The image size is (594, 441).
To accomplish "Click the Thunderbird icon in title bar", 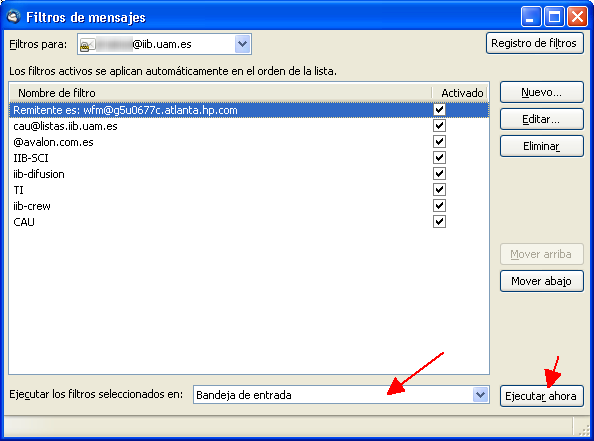I will click(13, 17).
